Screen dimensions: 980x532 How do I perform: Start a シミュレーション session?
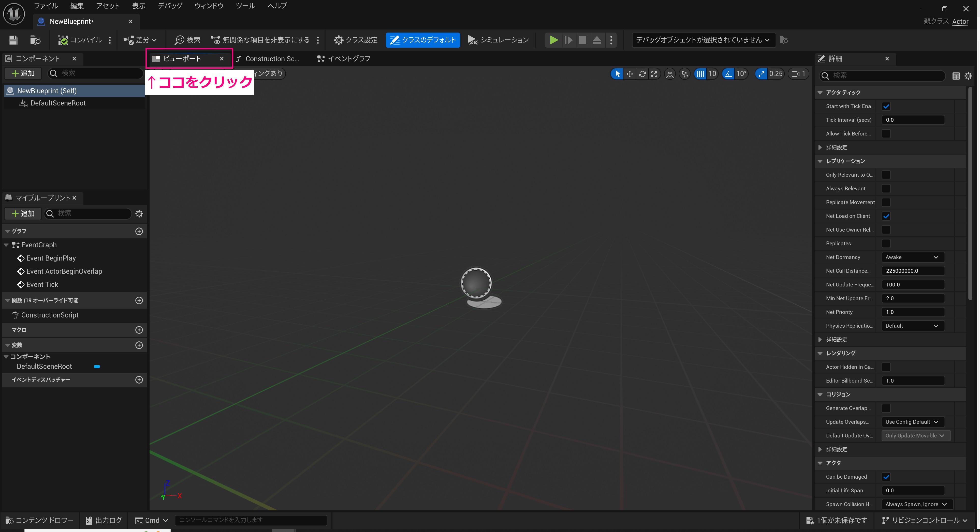coord(498,40)
